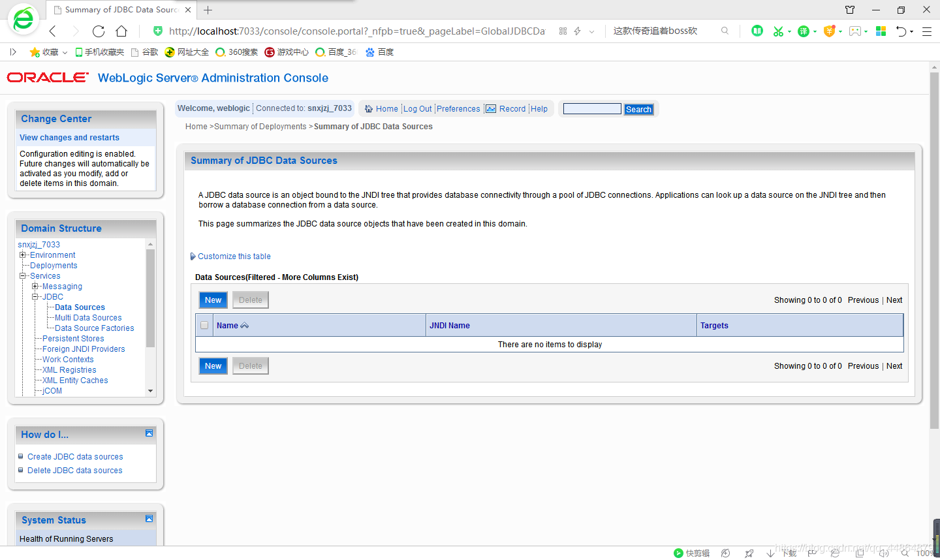Open View changes and restarts link

(69, 138)
